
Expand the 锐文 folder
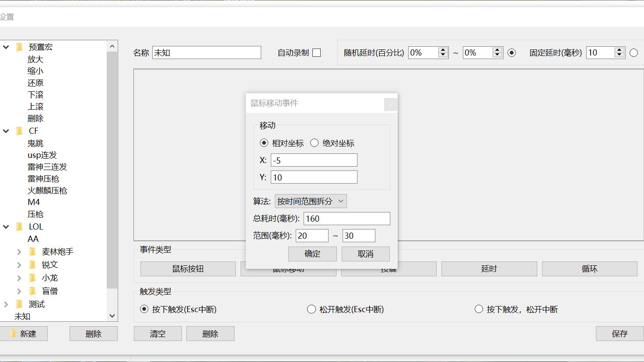[x=19, y=265]
